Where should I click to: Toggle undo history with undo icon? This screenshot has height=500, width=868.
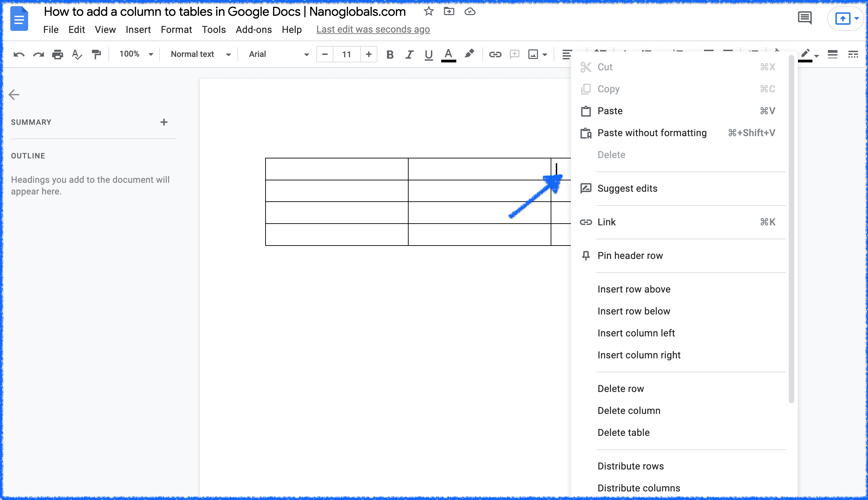tap(19, 54)
